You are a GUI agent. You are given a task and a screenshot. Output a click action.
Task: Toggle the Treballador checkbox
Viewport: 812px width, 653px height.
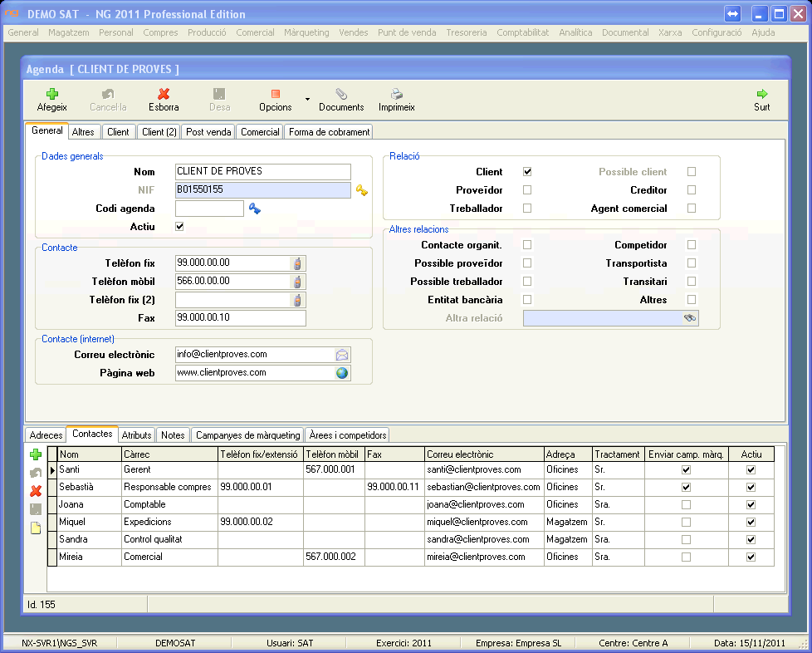[527, 208]
